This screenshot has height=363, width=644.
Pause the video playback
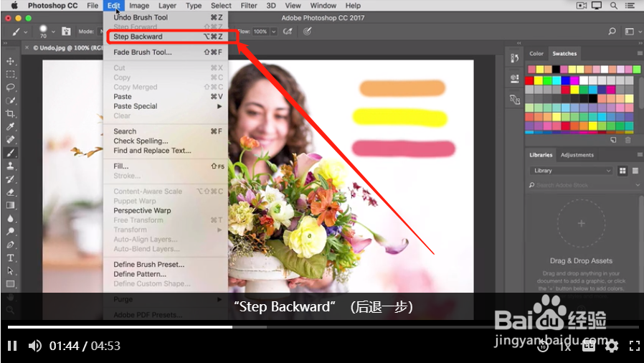(12, 346)
